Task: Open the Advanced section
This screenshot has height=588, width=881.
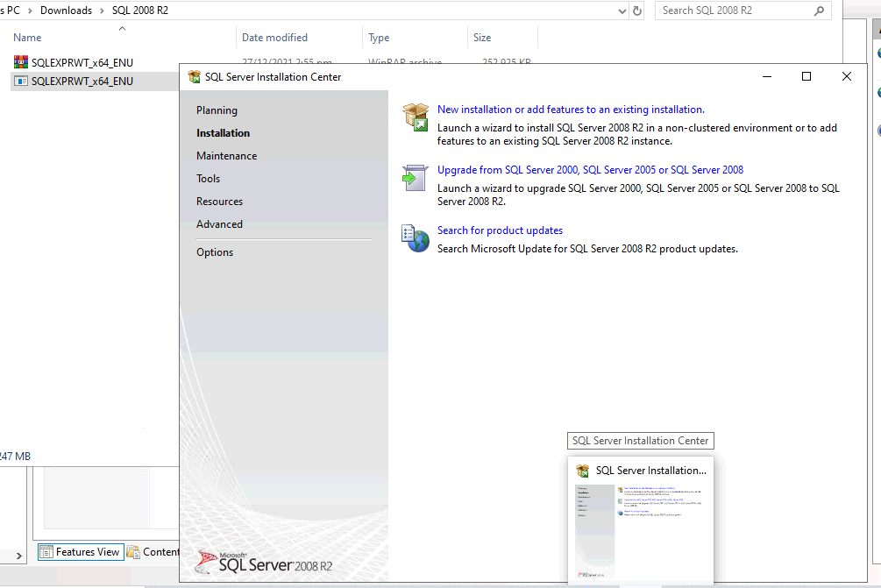Action: coord(219,224)
